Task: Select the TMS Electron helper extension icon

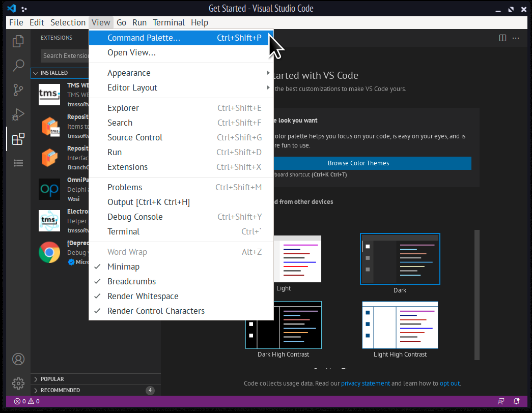Action: click(49, 220)
